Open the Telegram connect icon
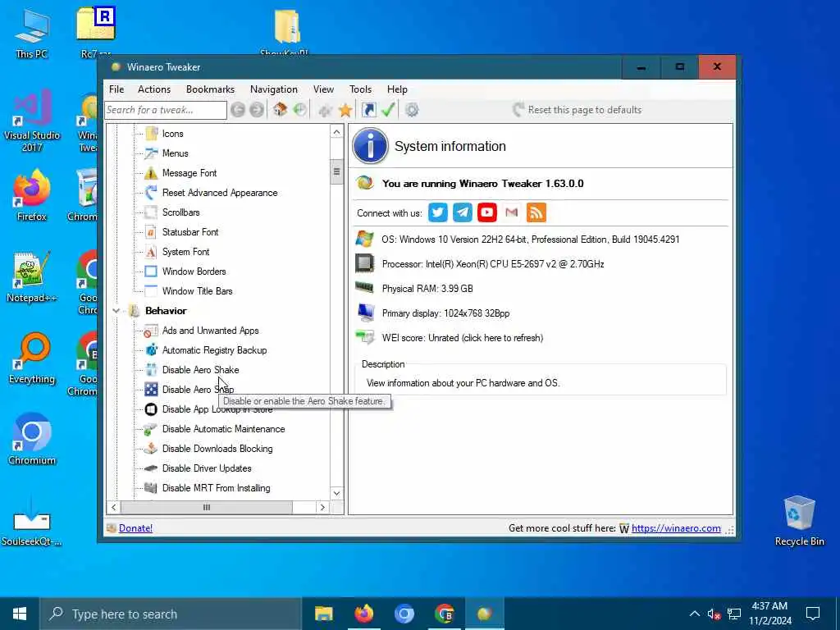This screenshot has width=840, height=630. [x=463, y=212]
